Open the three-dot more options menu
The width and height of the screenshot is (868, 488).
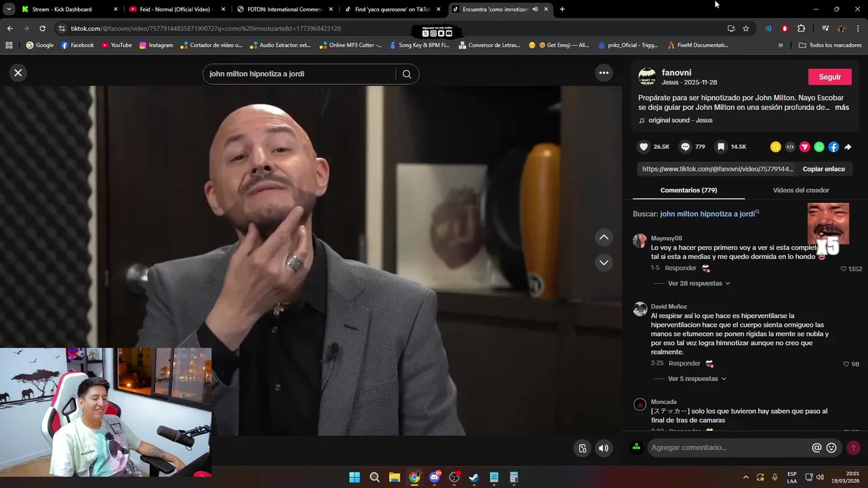click(x=604, y=73)
